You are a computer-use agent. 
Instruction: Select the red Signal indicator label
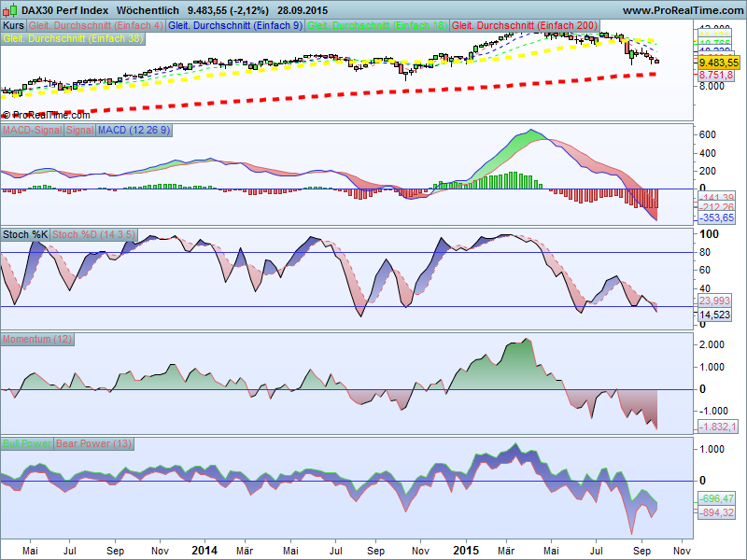(80, 130)
